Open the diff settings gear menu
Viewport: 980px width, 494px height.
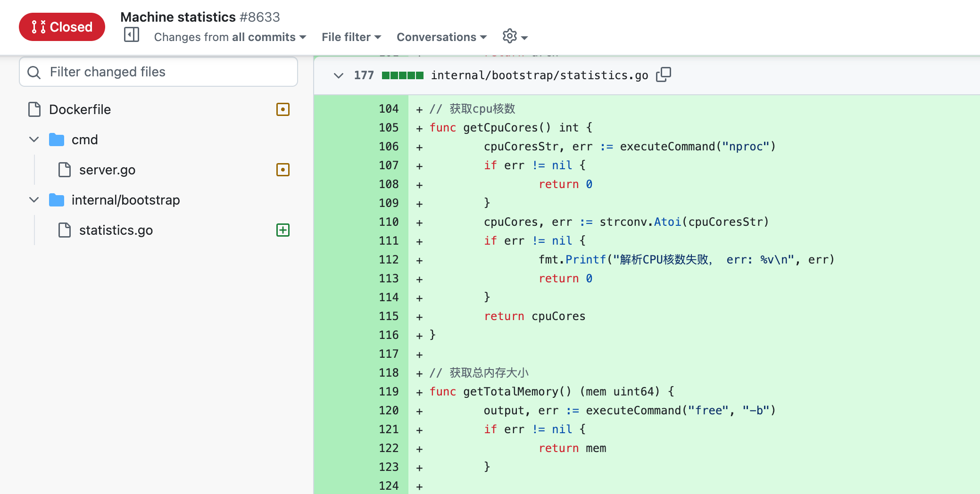point(515,36)
